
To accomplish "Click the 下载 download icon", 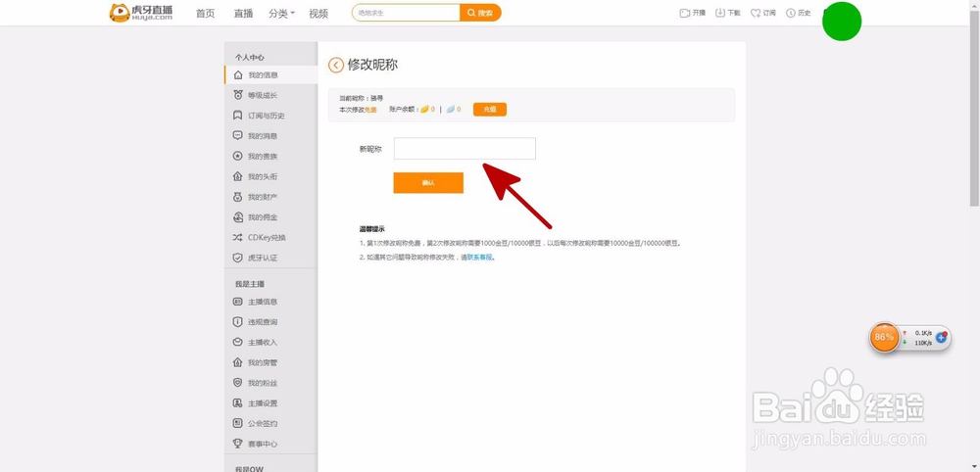I will pyautogui.click(x=720, y=13).
